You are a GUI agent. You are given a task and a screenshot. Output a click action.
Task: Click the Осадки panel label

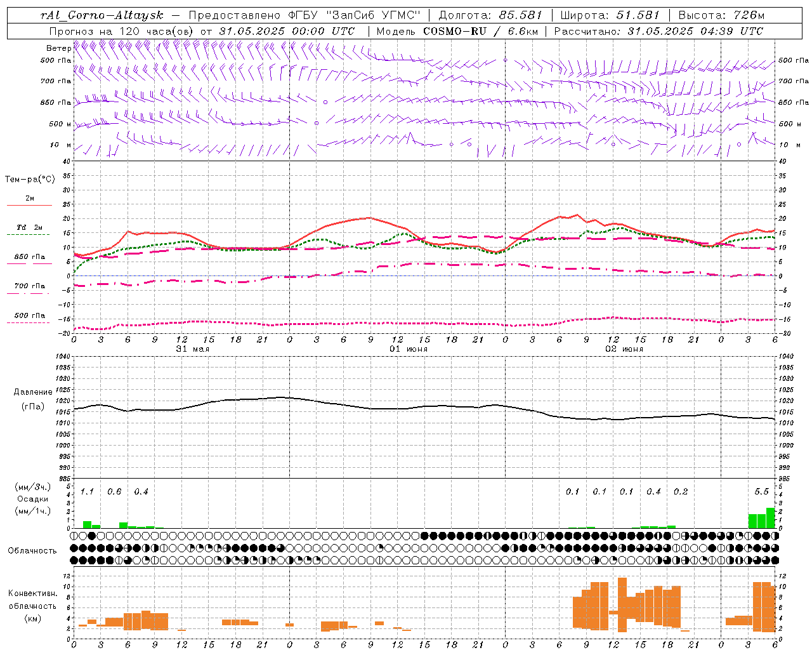click(x=32, y=499)
